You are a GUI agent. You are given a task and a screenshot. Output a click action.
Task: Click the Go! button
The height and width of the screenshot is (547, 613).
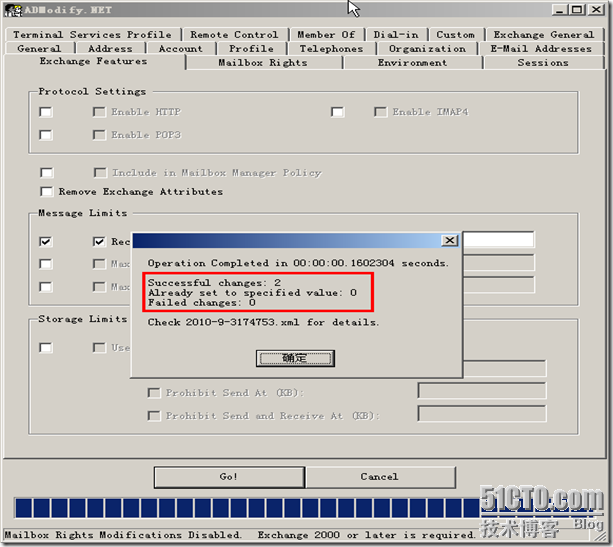click(x=229, y=477)
